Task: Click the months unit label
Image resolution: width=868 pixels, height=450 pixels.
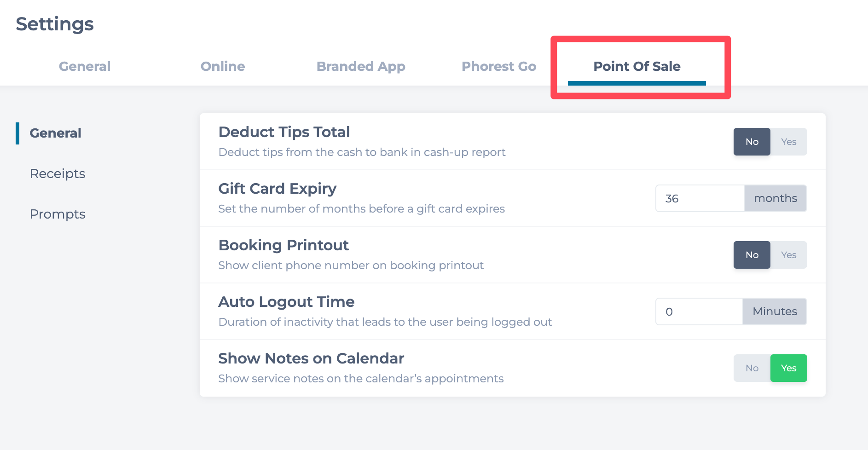Action: click(775, 198)
